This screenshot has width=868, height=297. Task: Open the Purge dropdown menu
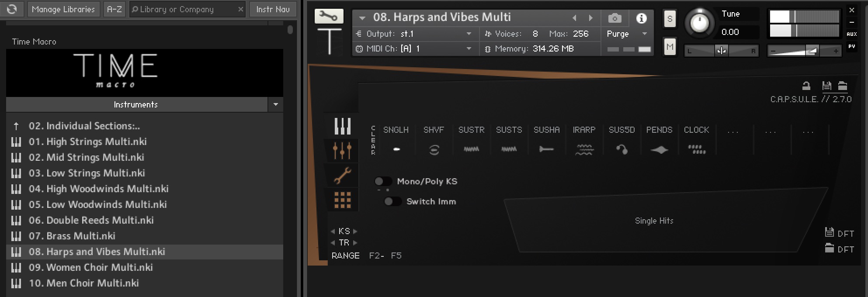(644, 34)
